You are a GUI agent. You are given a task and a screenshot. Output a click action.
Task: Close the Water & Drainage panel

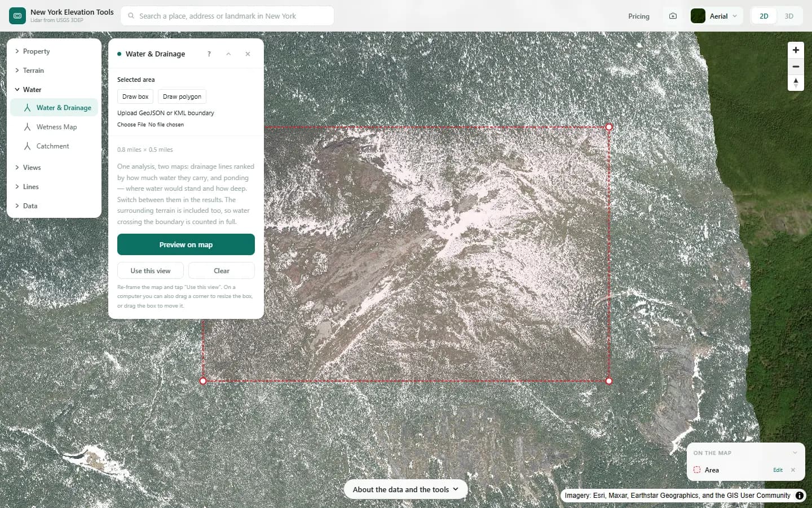point(248,54)
